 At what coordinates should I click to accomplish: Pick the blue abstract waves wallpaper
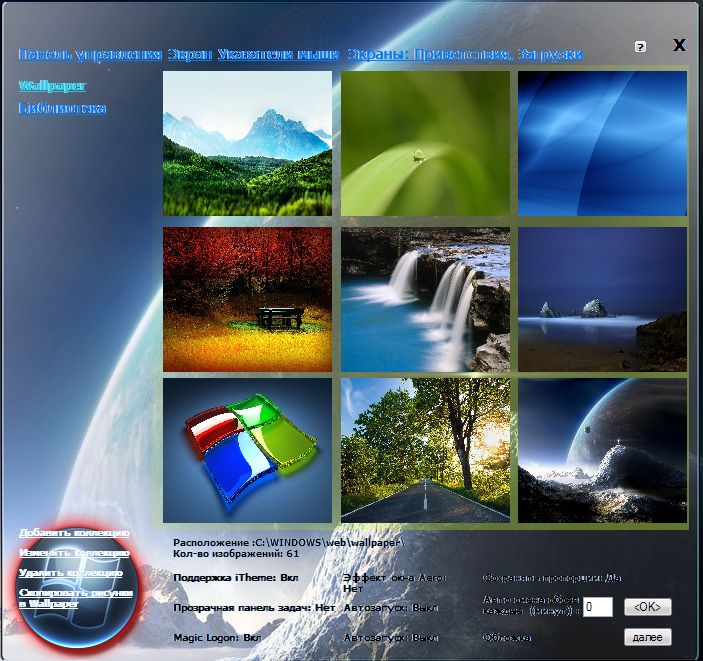(x=603, y=144)
